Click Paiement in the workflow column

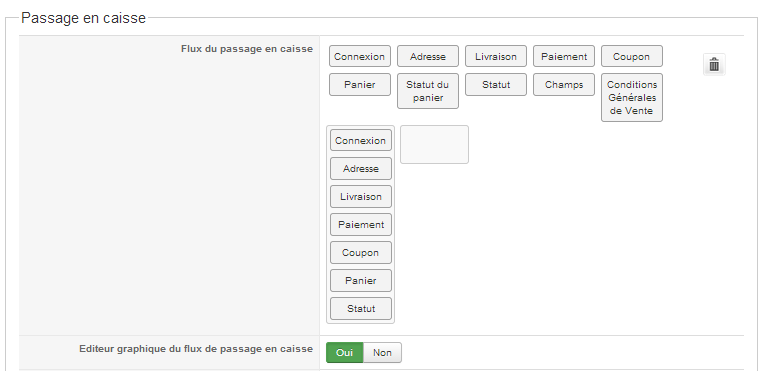click(361, 225)
